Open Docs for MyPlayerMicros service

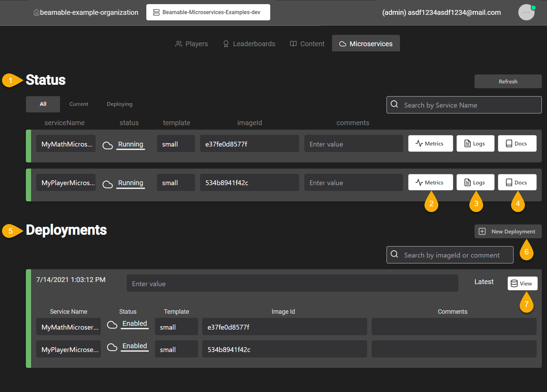point(517,182)
